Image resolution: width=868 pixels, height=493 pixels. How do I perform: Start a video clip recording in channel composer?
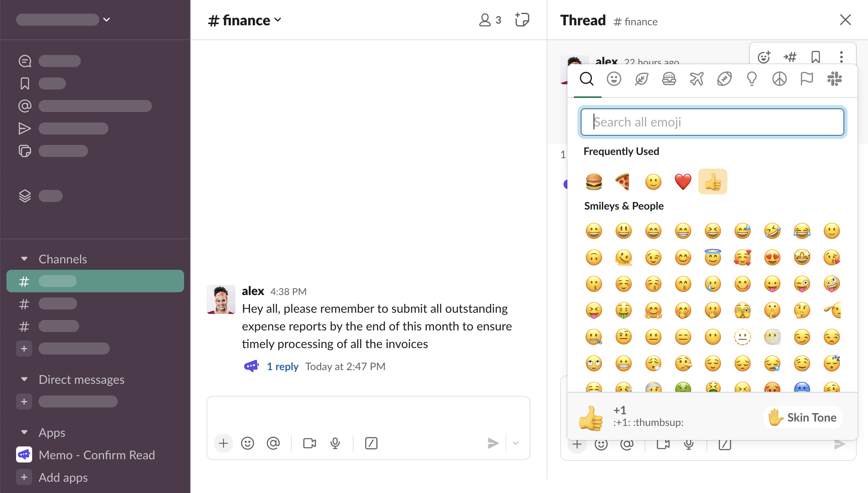309,443
